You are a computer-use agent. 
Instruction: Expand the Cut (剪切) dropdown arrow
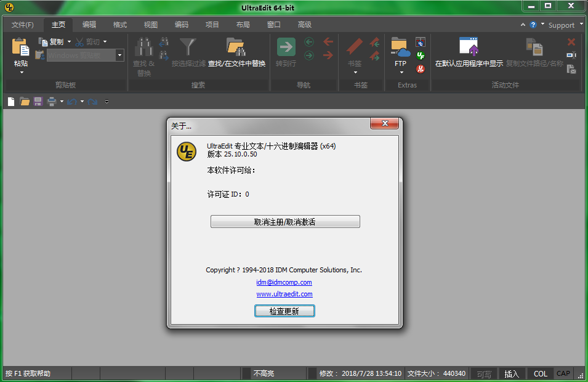pos(105,42)
